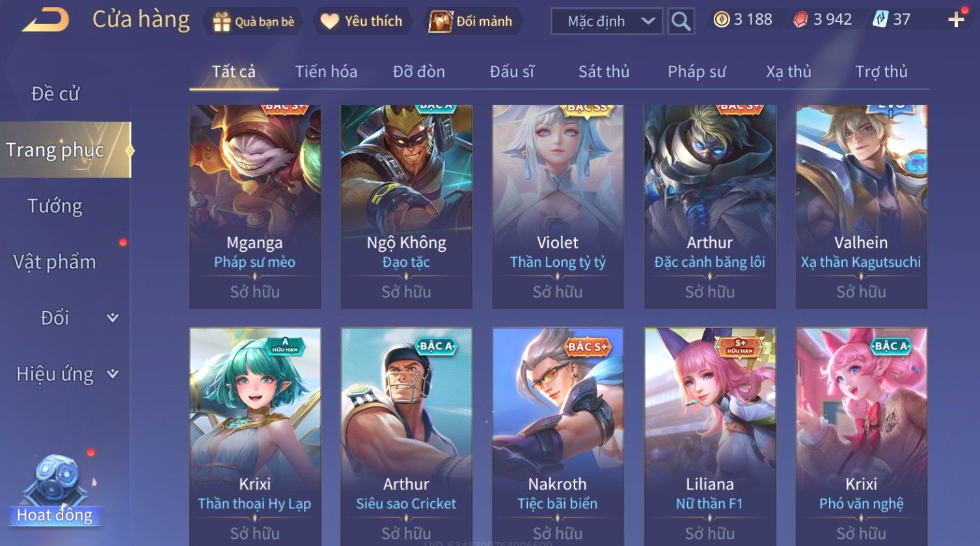Open the search magnifier icon
This screenshot has width=980, height=546.
point(681,21)
